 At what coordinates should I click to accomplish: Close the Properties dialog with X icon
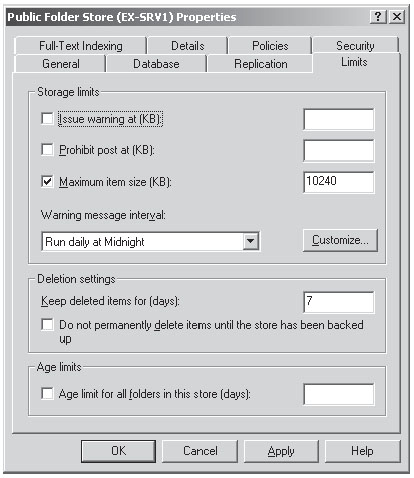397,16
